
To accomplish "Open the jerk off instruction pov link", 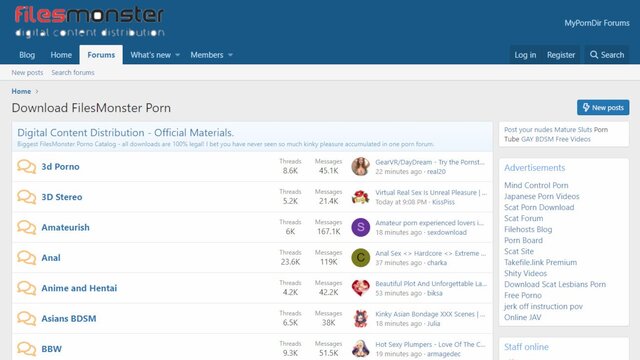I will click(543, 306).
